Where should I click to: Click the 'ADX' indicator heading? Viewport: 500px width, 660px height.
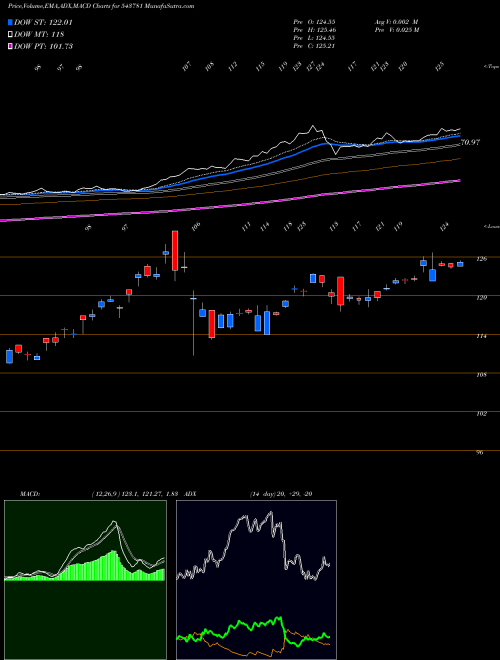(190, 494)
